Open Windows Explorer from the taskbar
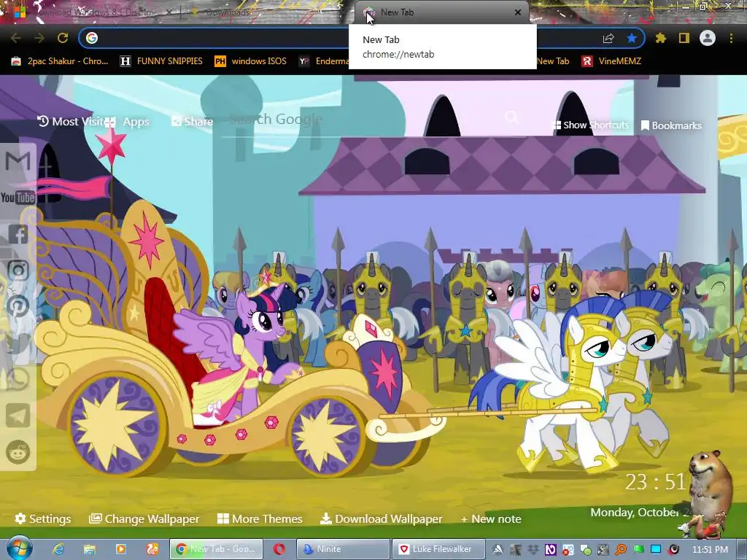 pos(90,549)
